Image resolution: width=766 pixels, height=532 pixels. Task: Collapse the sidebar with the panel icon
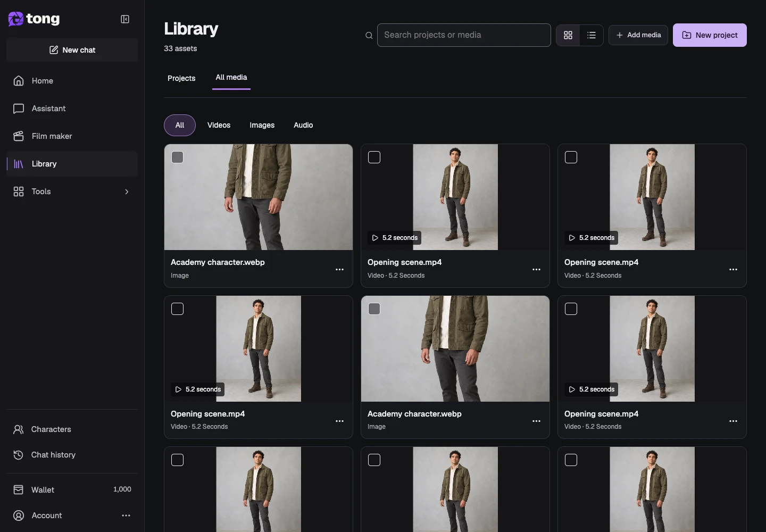pos(125,19)
